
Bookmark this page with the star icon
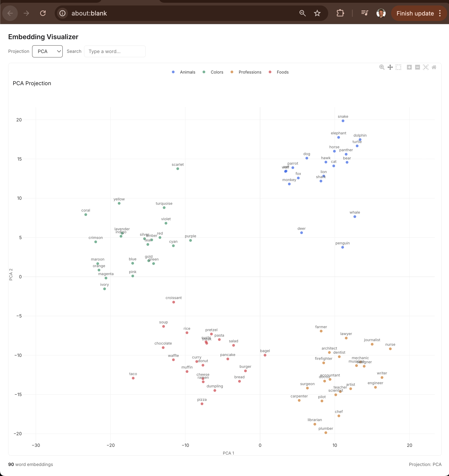point(317,13)
